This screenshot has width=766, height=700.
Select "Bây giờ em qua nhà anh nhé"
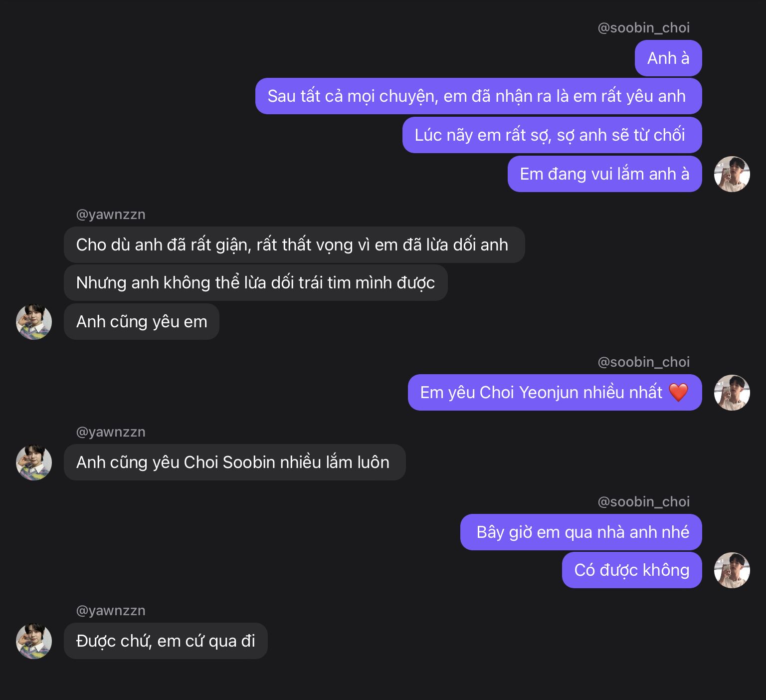tap(581, 532)
